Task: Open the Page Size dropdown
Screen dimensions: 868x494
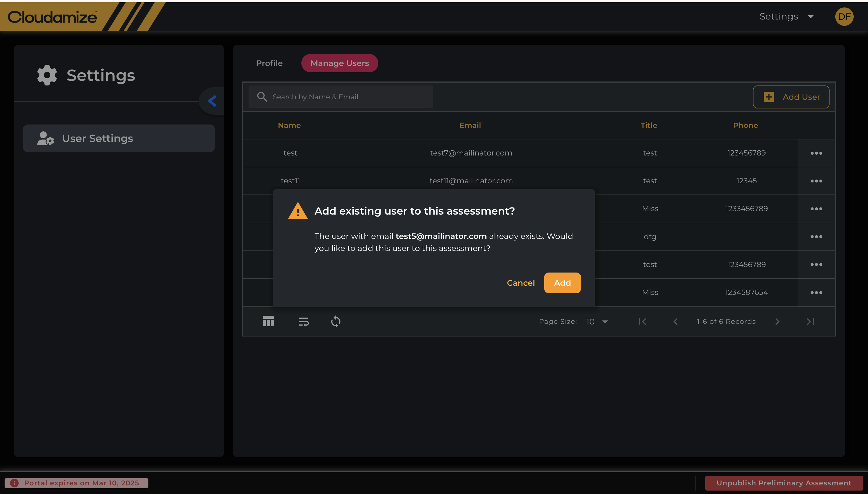Action: point(597,321)
